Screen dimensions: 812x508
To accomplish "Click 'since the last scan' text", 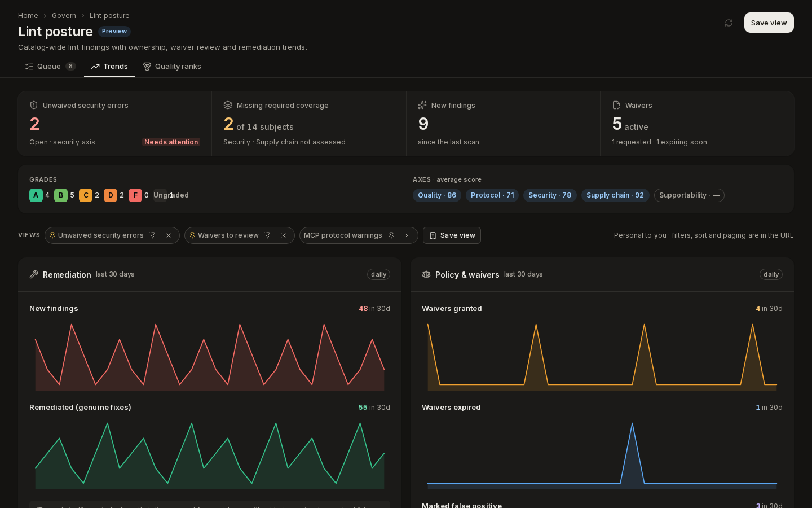I will pos(448,142).
